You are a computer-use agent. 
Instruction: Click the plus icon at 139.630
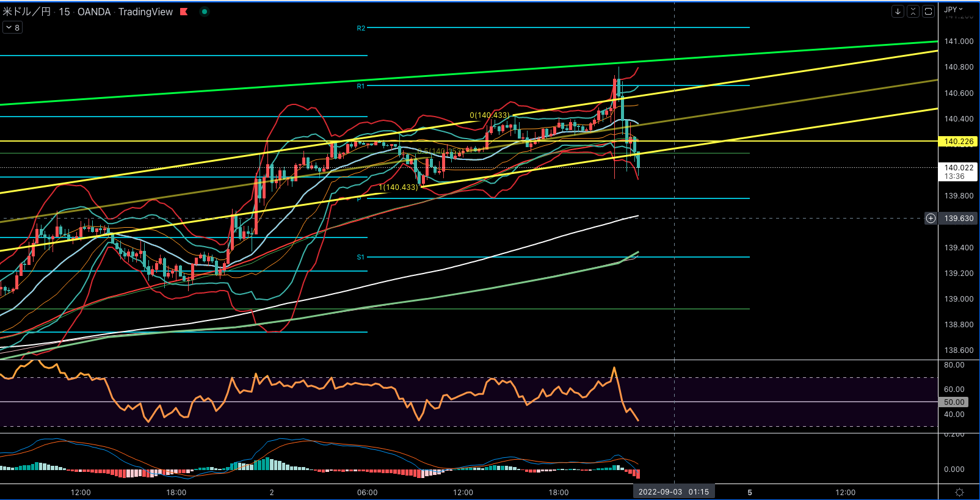(931, 218)
